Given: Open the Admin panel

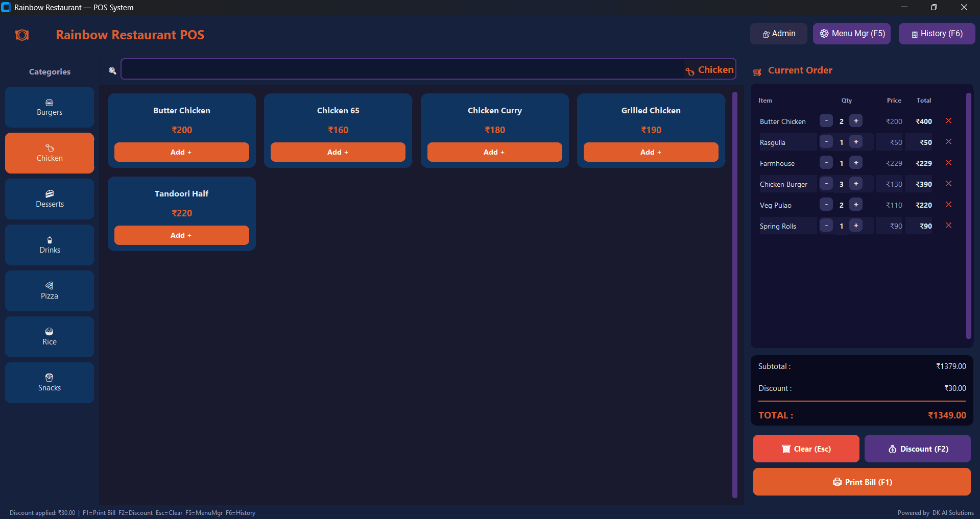Looking at the screenshot, I should (x=778, y=33).
